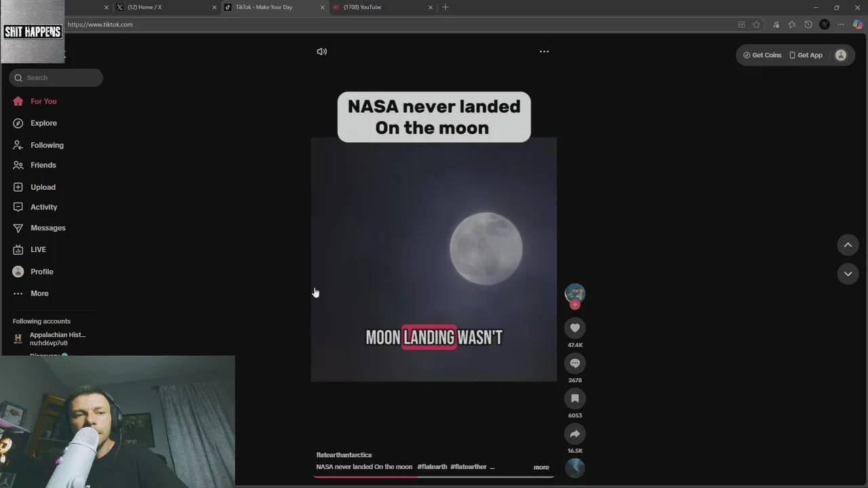Click the #flatearther hashtag

pyautogui.click(x=469, y=467)
